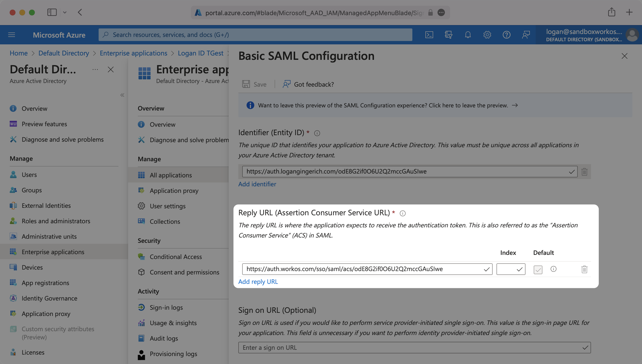Open Conditional Access menu item
The width and height of the screenshot is (642, 364).
point(175,257)
